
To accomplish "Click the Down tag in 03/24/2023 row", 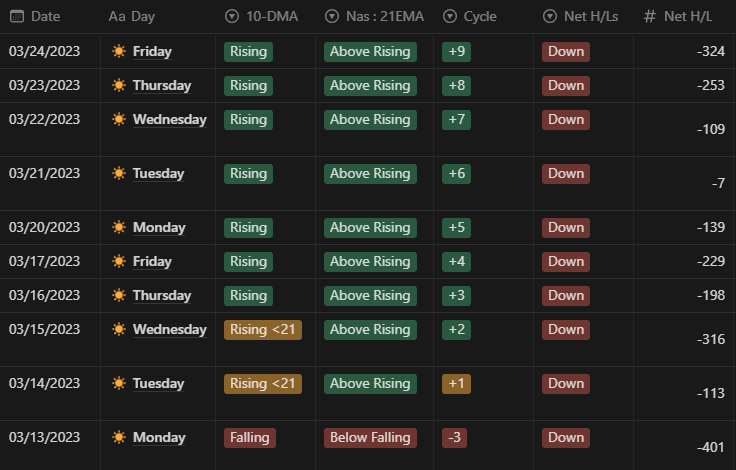I will coord(566,52).
